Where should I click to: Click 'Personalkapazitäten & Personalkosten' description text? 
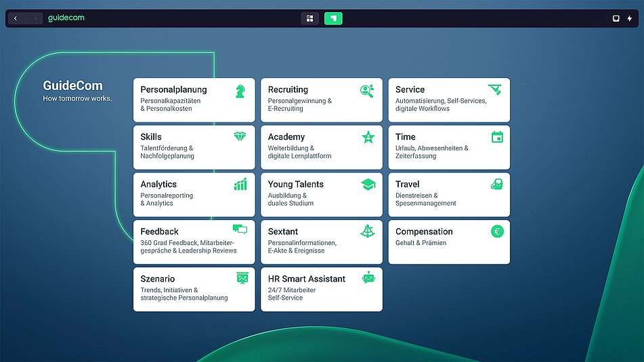click(171, 105)
